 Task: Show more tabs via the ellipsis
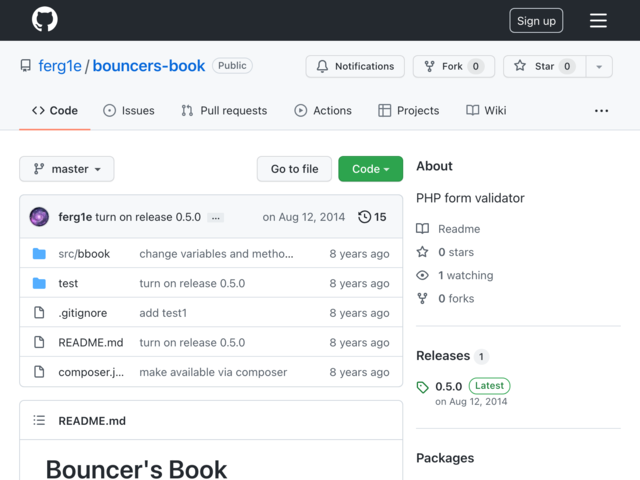pyautogui.click(x=601, y=111)
